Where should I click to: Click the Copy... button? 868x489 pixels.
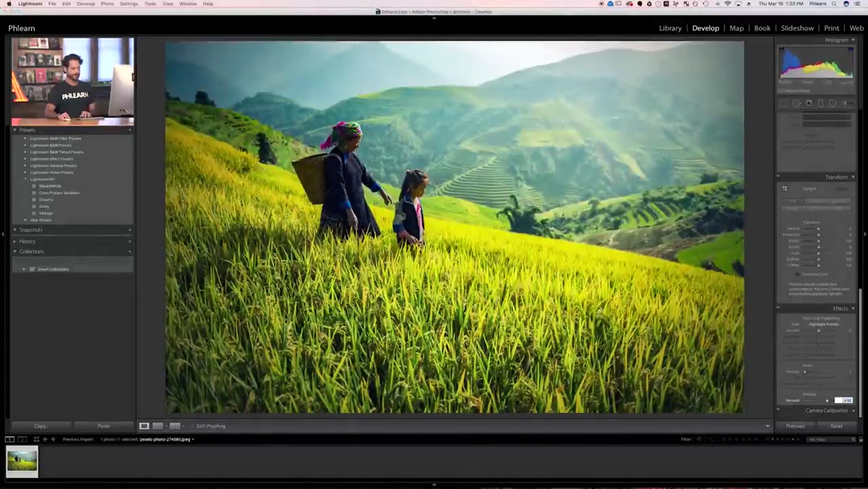[41, 426]
